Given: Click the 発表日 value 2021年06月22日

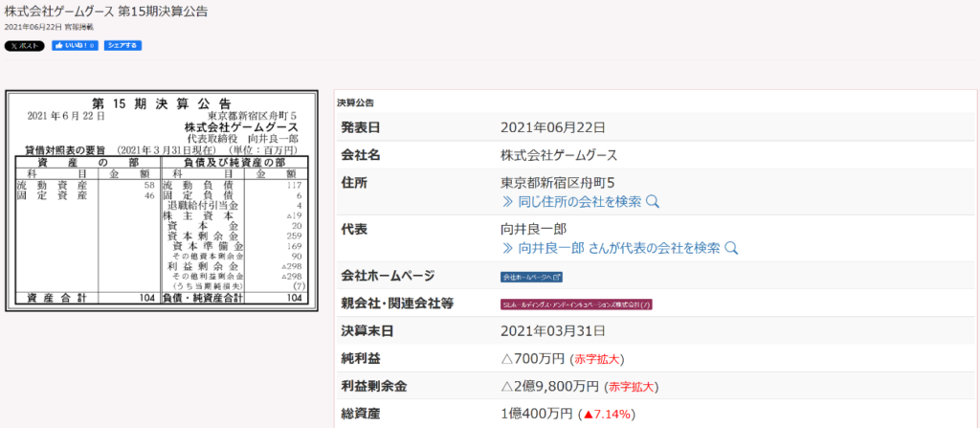Looking at the screenshot, I should (553, 127).
